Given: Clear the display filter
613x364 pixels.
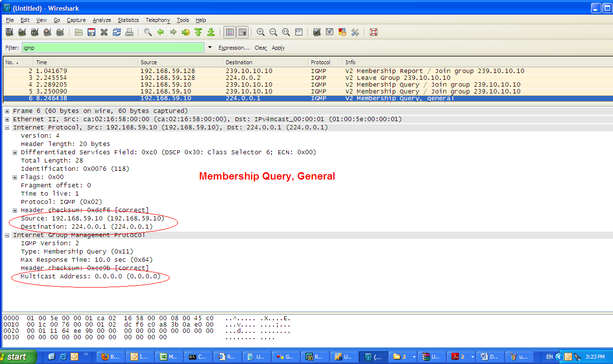Looking at the screenshot, I should pyautogui.click(x=261, y=48).
